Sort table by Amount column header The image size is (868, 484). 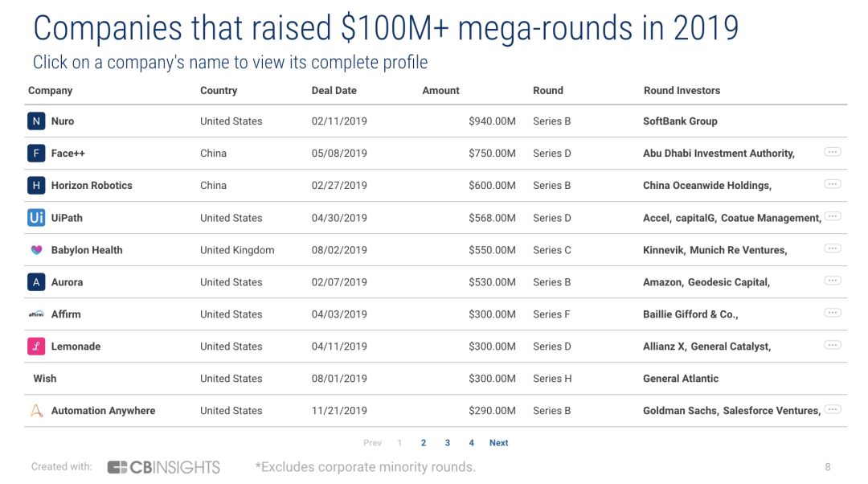(x=440, y=91)
